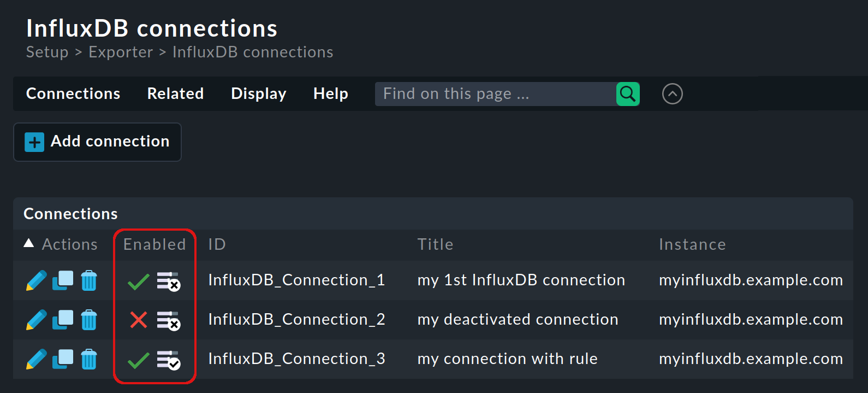Click the InfluxDB connections page heading
The height and width of the screenshot is (393, 868).
(152, 28)
